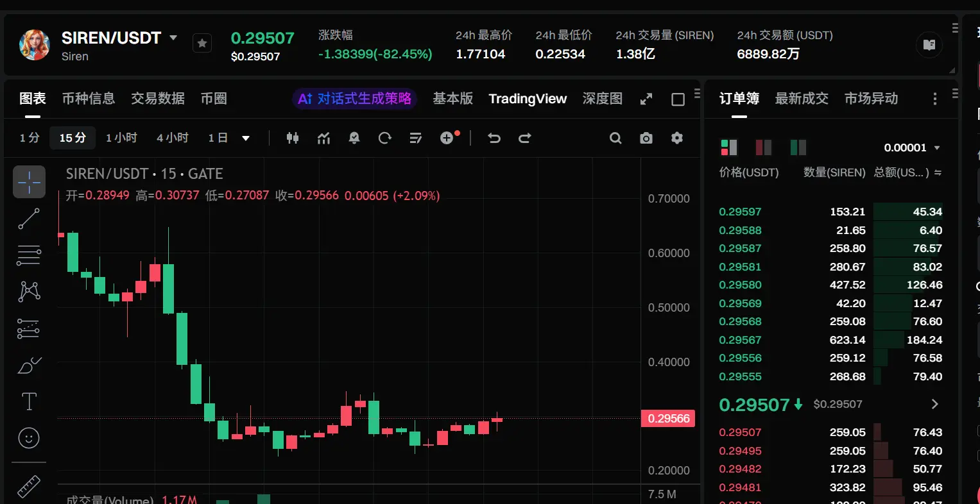Click the 价格(USDT) column header
This screenshot has width=980, height=504.
point(749,172)
